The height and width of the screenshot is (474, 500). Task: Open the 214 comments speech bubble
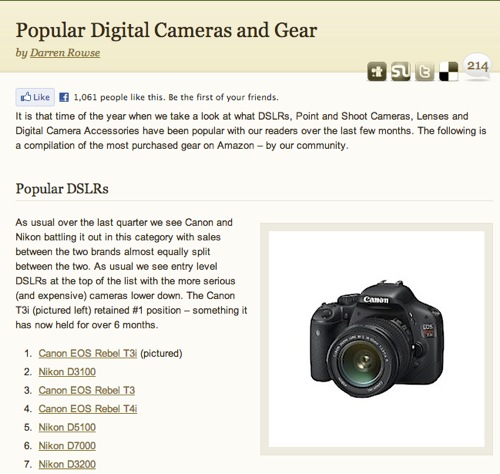coord(477,66)
